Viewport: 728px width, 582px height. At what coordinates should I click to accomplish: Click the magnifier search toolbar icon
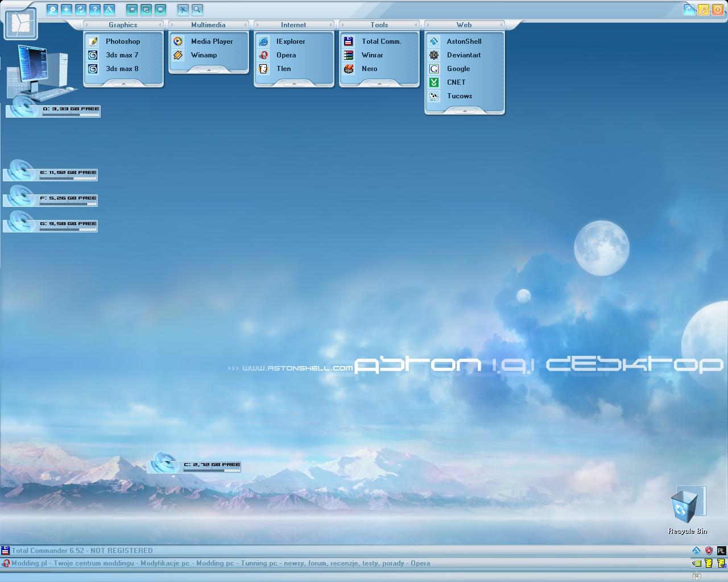tap(197, 10)
